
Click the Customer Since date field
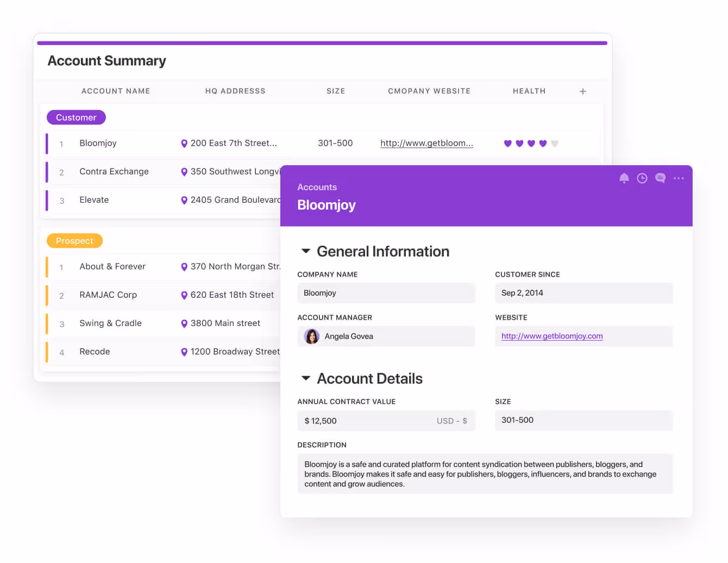point(583,293)
